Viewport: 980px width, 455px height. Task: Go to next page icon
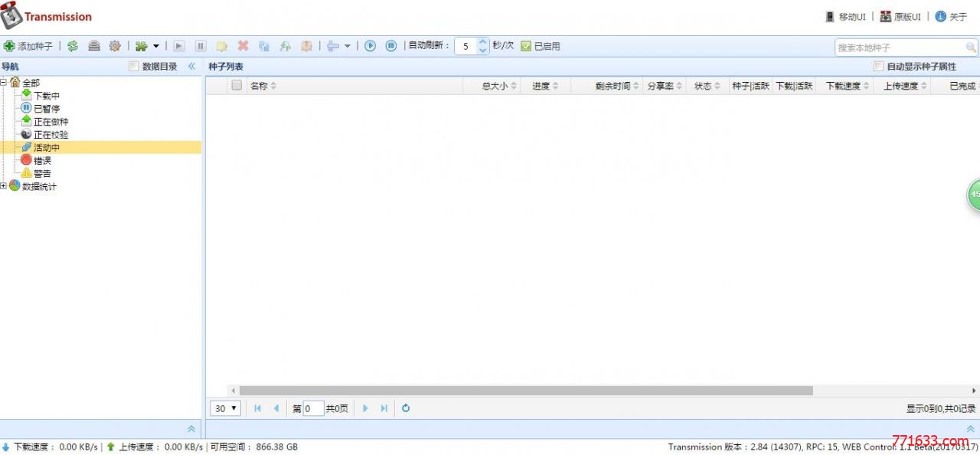click(365, 408)
